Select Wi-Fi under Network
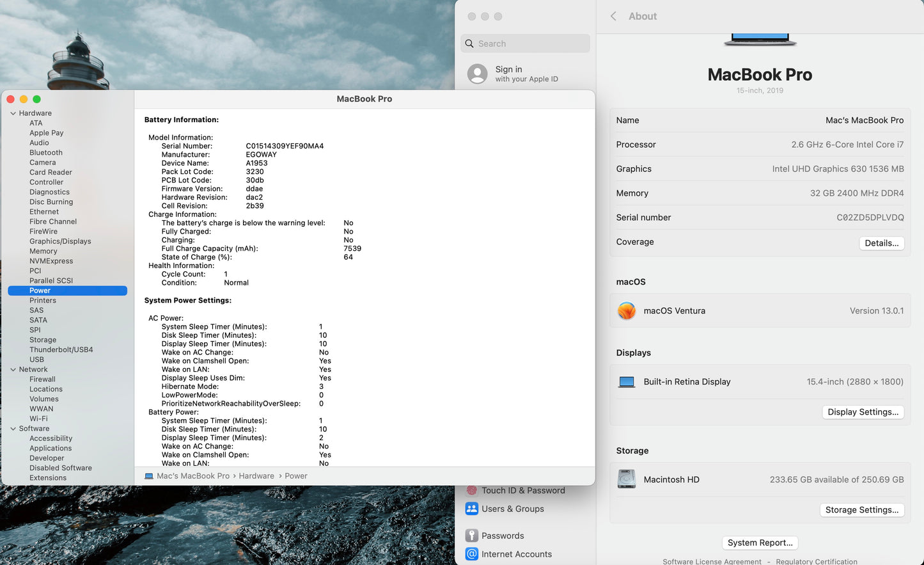924x565 pixels. (38, 419)
